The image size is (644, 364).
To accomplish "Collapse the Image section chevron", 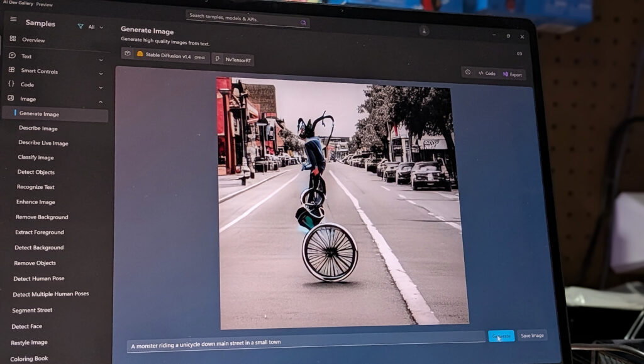I will pyautogui.click(x=101, y=101).
